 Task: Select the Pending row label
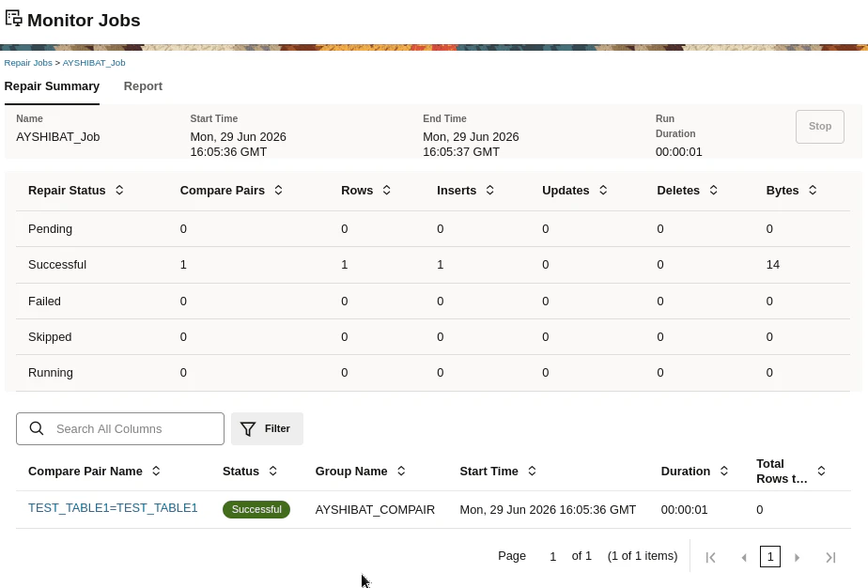[51, 229]
